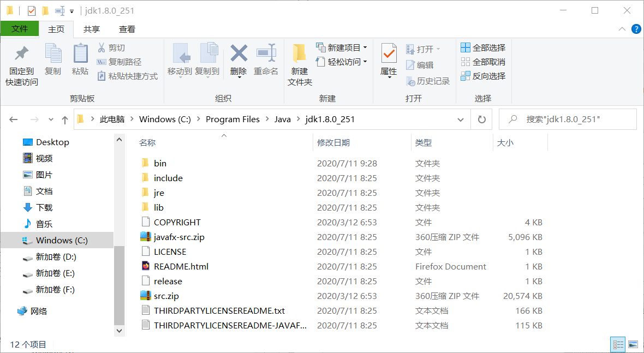The height and width of the screenshot is (353, 644).
Task: Switch to large icons view in status bar
Action: [634, 344]
